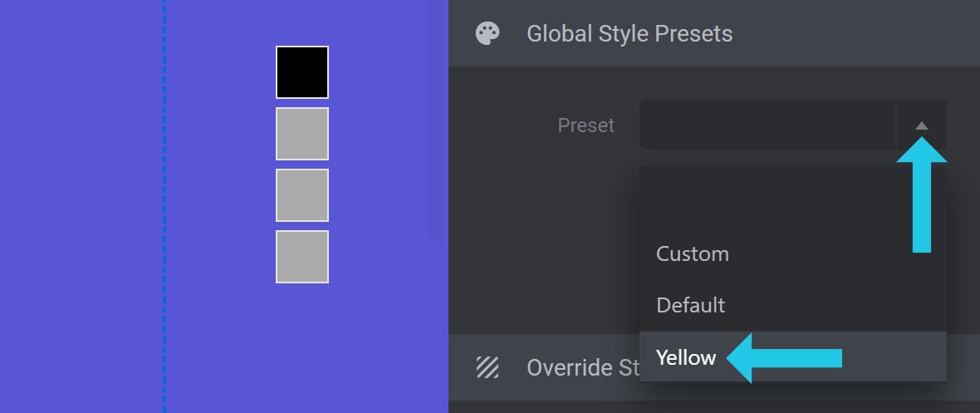Click inside the Preset combo box field
Viewport: 980px width, 413px height.
[x=767, y=125]
